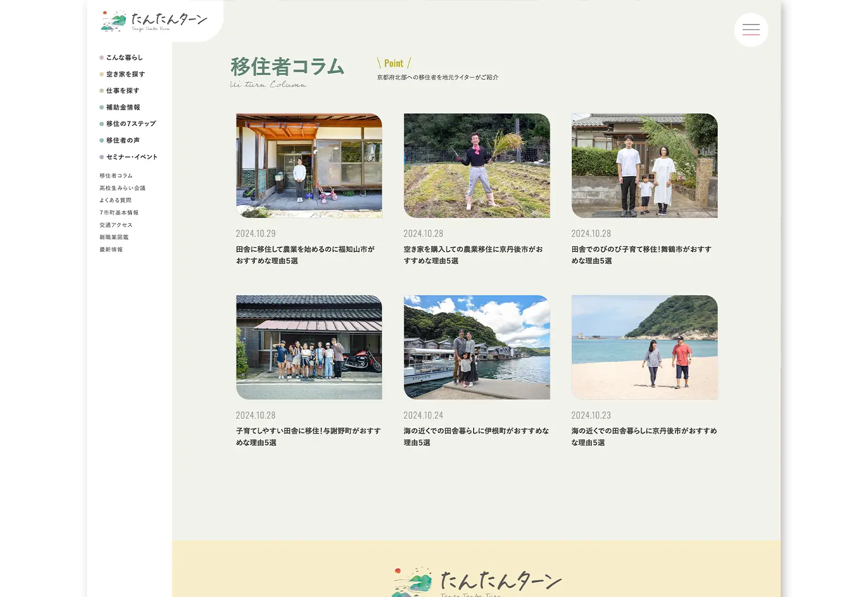Click the 最新情報 sidebar link
Screen dimensions: 868x597
pos(111,250)
